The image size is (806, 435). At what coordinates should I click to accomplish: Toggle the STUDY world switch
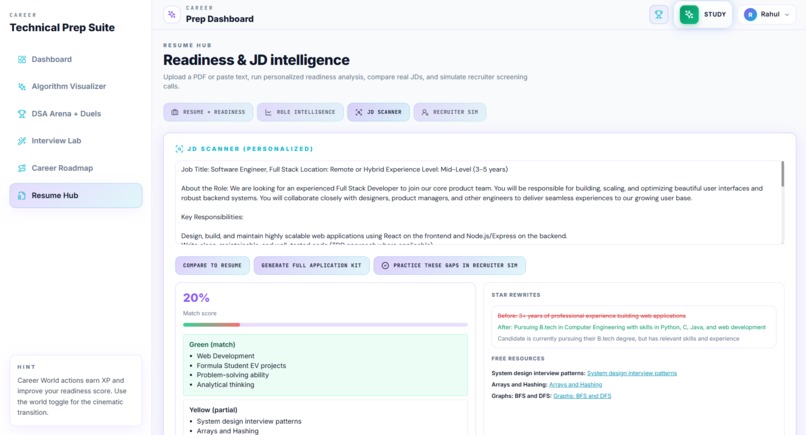(703, 14)
